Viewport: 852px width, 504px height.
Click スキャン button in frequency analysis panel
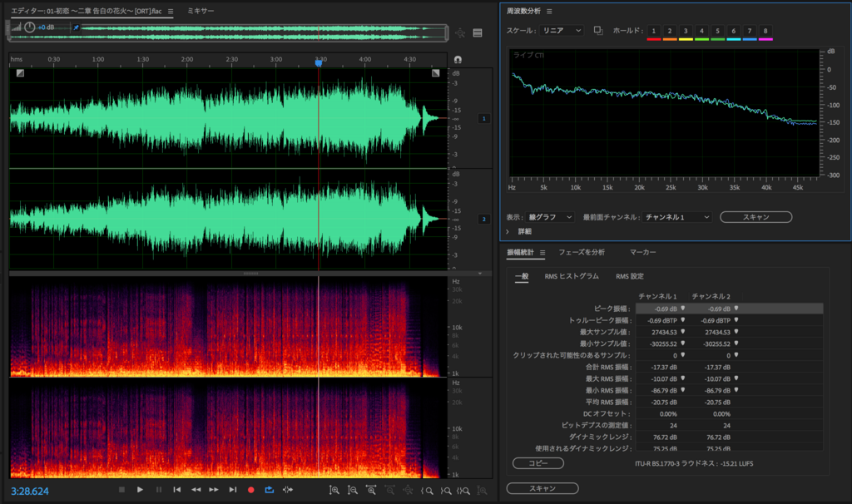(x=755, y=217)
